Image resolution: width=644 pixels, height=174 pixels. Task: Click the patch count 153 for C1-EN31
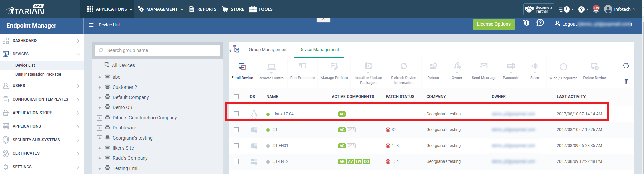point(395,146)
